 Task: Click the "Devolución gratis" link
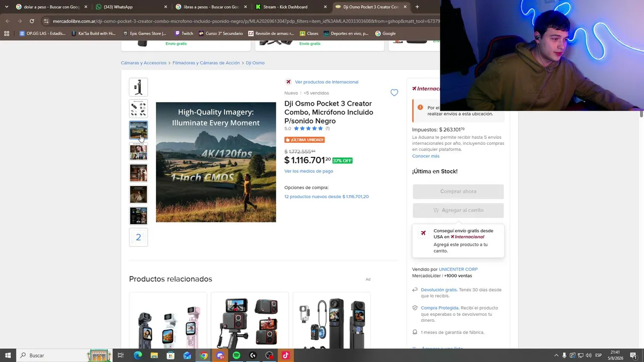(x=439, y=290)
